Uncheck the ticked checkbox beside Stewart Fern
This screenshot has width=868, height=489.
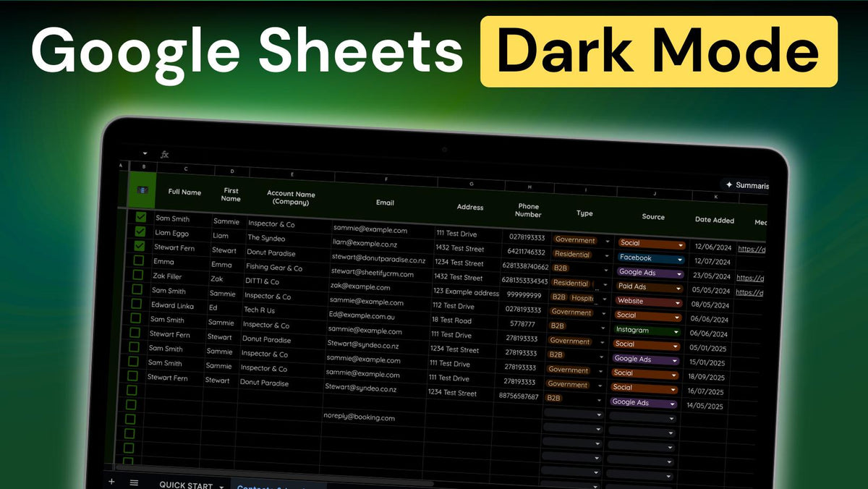tap(140, 246)
